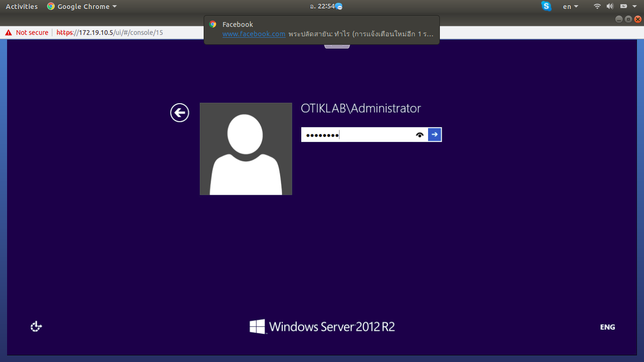This screenshot has width=644, height=362.
Task: Open the Google Chrome application menu
Action: point(82,7)
